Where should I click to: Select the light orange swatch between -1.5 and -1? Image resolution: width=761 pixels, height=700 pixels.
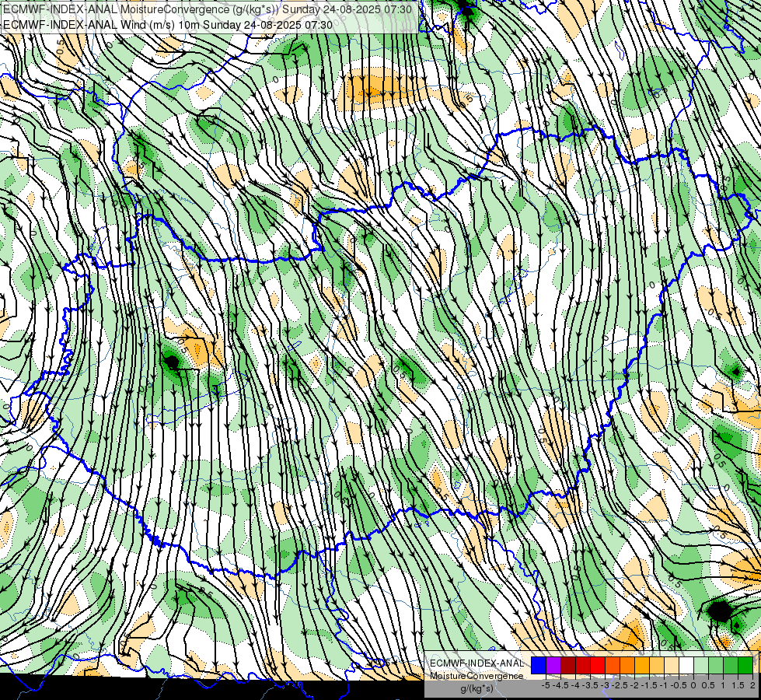[x=657, y=665]
